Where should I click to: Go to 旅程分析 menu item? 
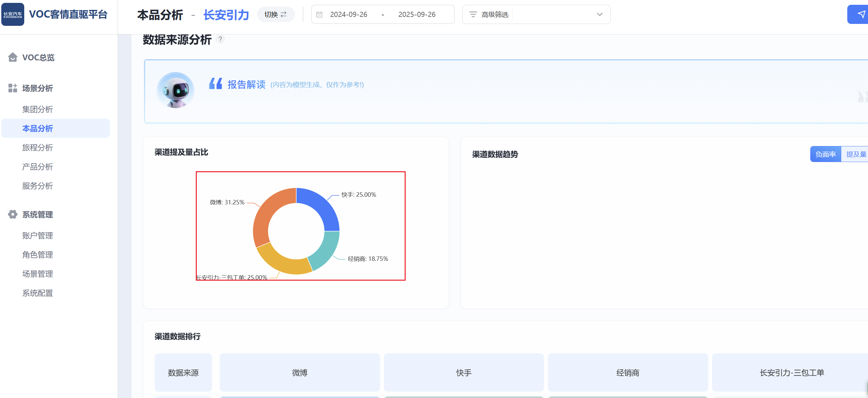pos(37,148)
